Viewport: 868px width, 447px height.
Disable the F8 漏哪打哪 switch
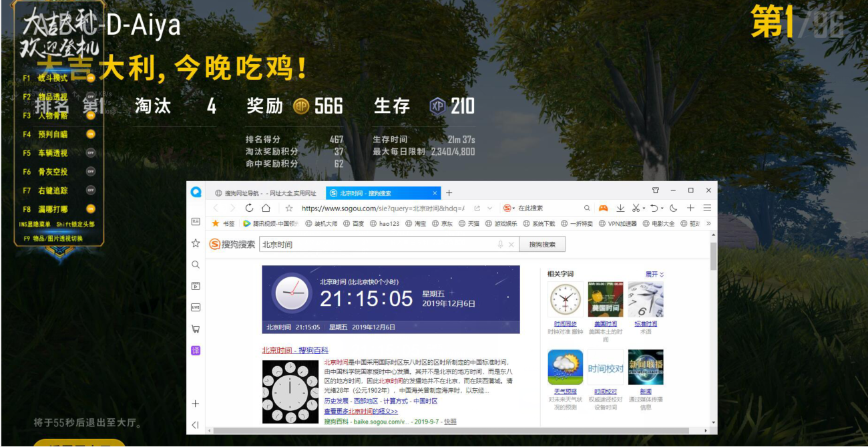click(x=91, y=209)
